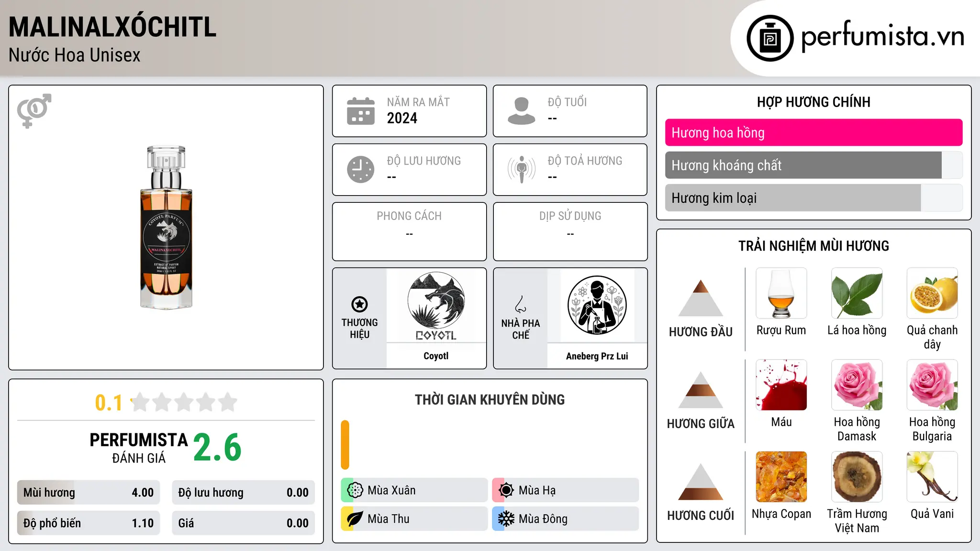Click the Mùa Xuân flower icon

355,490
